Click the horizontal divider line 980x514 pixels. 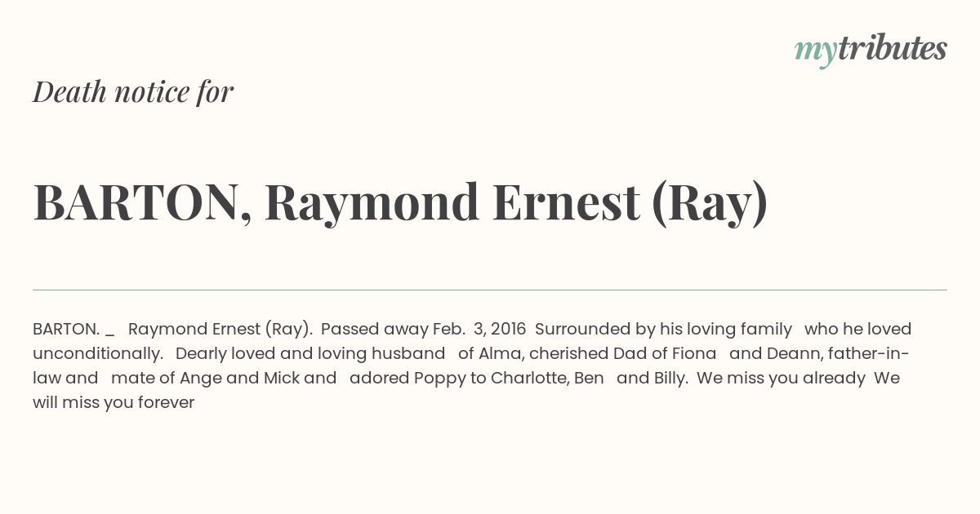[x=490, y=290]
